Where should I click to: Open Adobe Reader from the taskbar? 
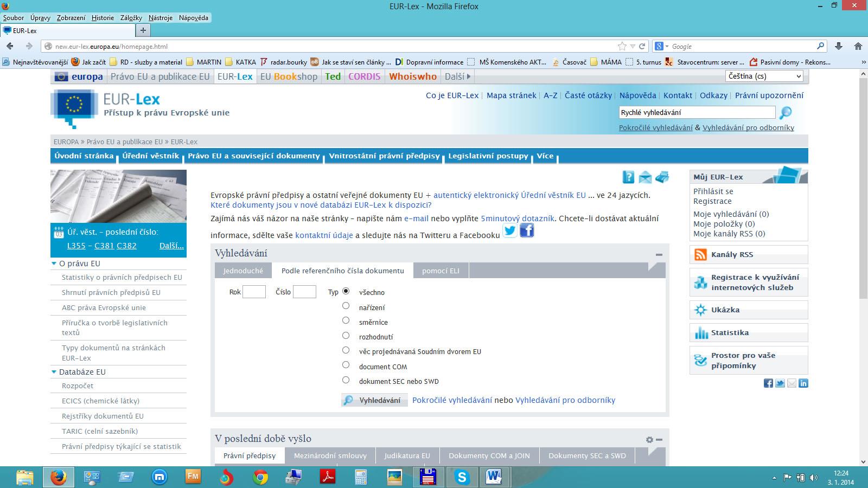coord(328,477)
